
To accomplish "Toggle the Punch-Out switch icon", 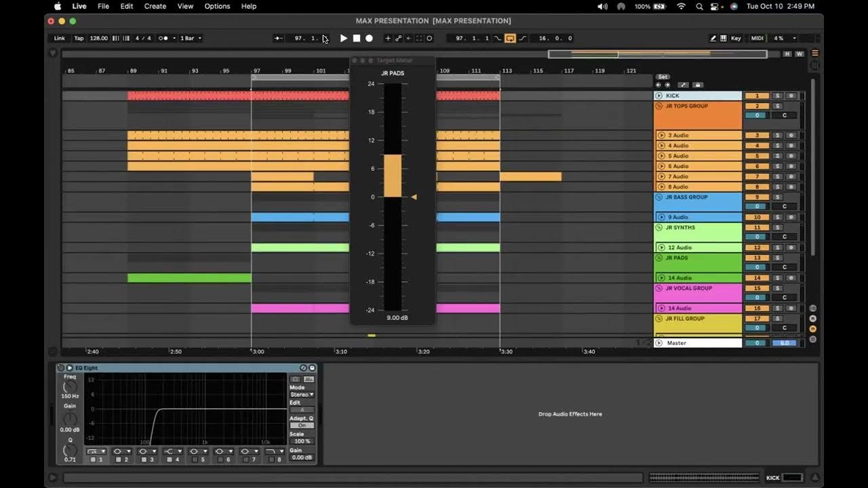I will tap(523, 38).
